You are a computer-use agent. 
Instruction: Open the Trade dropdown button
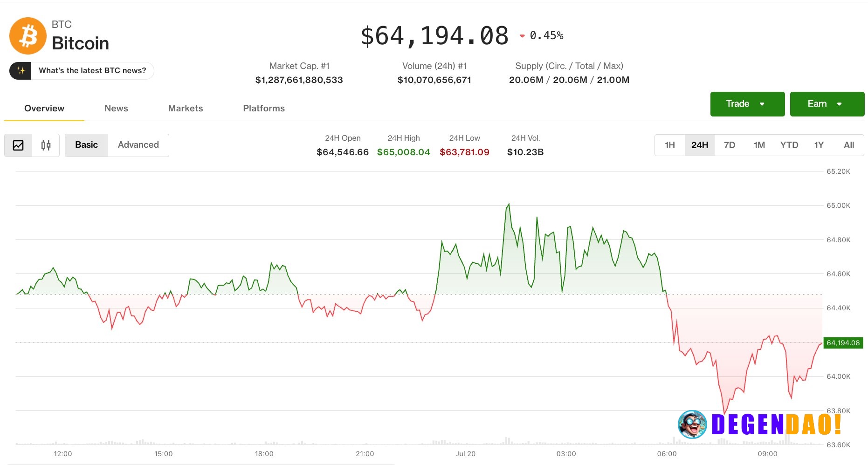coord(747,104)
